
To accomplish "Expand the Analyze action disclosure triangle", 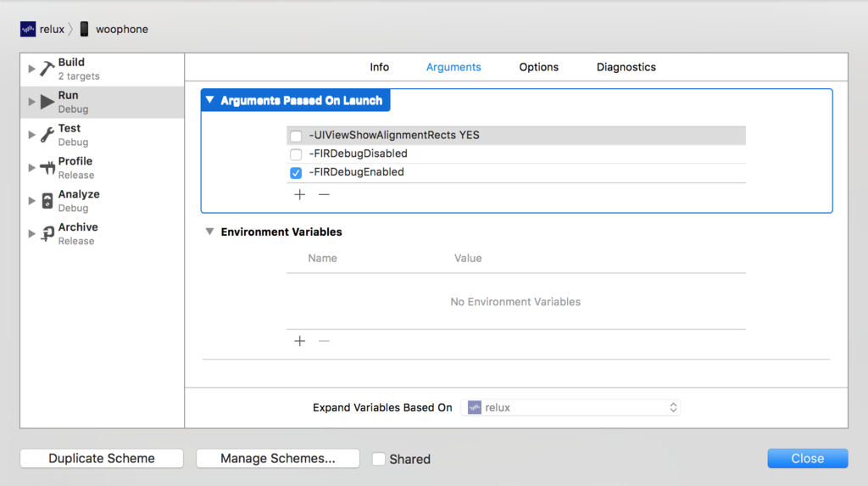I will click(31, 201).
